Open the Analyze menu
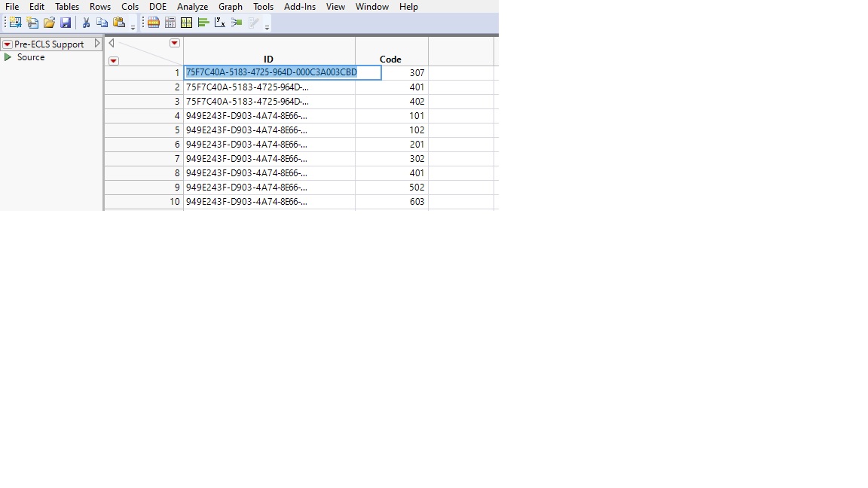This screenshot has width=868, height=488. 192,7
